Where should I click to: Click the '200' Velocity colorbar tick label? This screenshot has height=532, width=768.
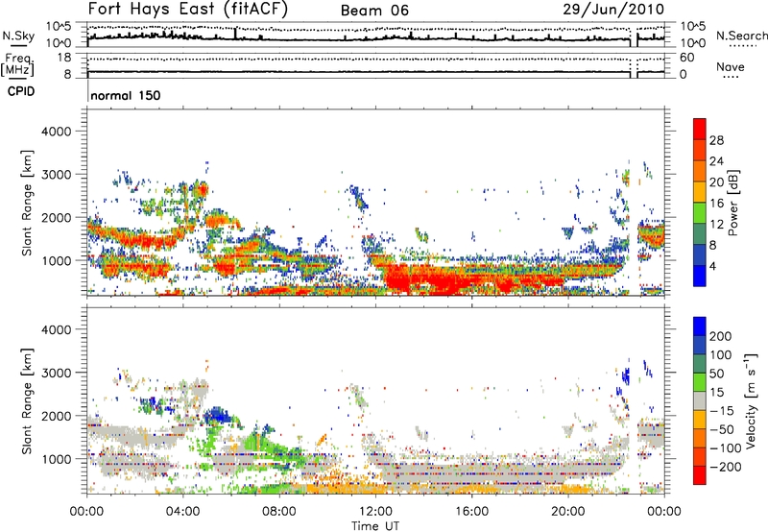[721, 336]
